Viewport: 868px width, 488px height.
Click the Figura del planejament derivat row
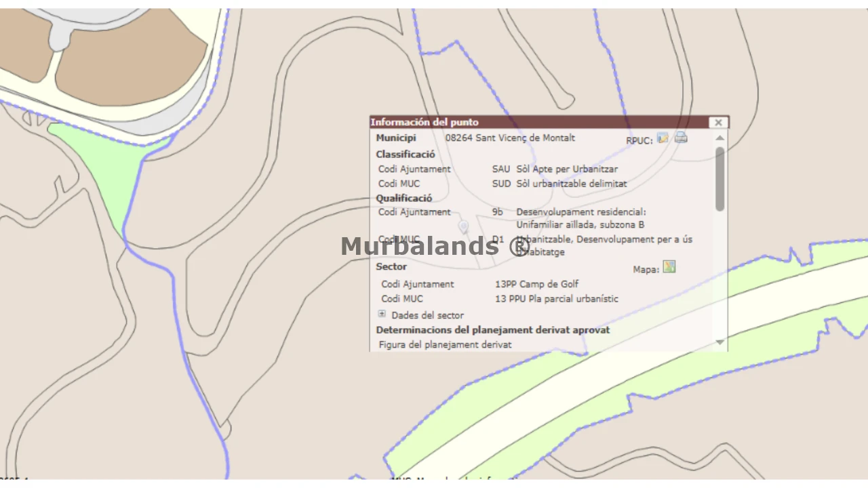coord(446,345)
